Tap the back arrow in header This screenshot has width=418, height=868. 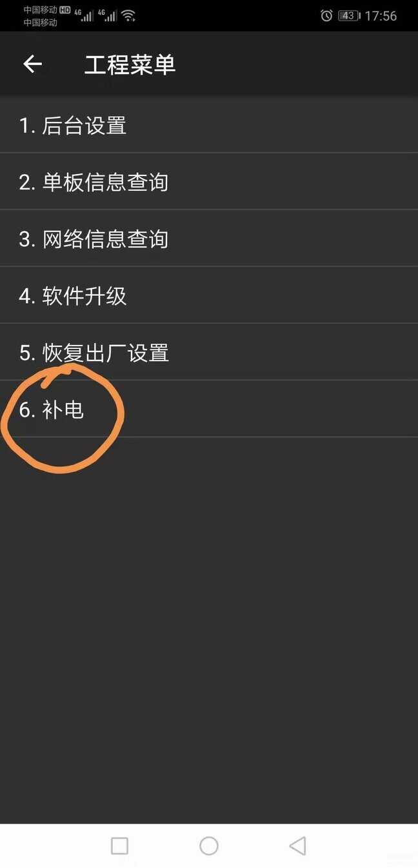[x=32, y=64]
